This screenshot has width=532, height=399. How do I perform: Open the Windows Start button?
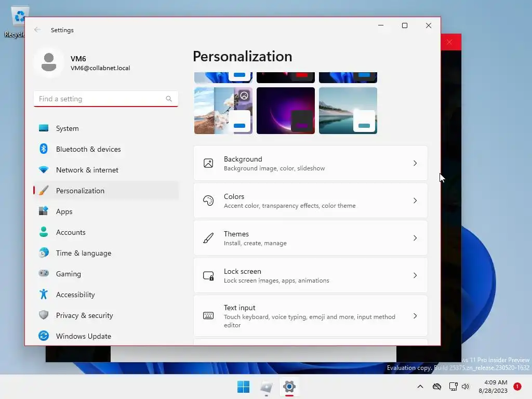243,387
